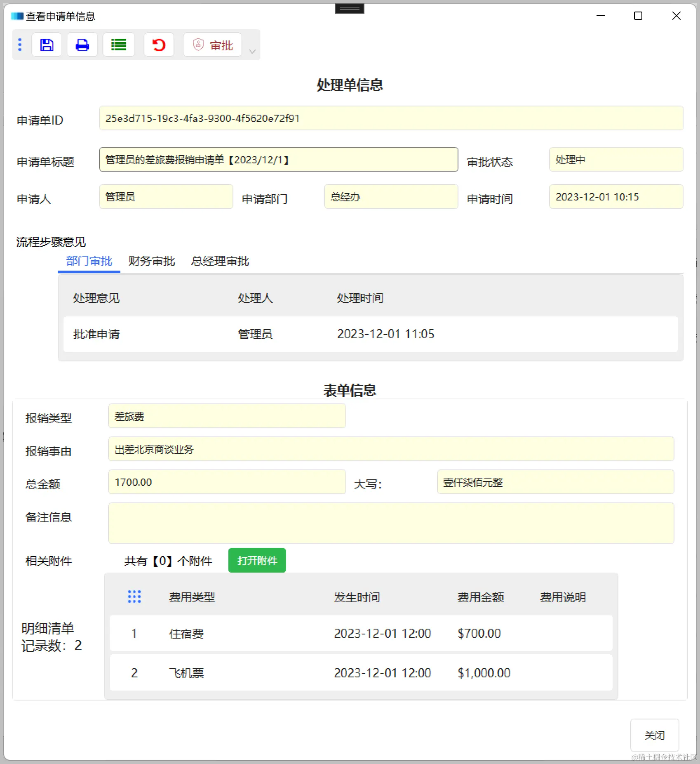Click the 共有【0】个附件 label
This screenshot has width=700, height=764.
point(168,561)
